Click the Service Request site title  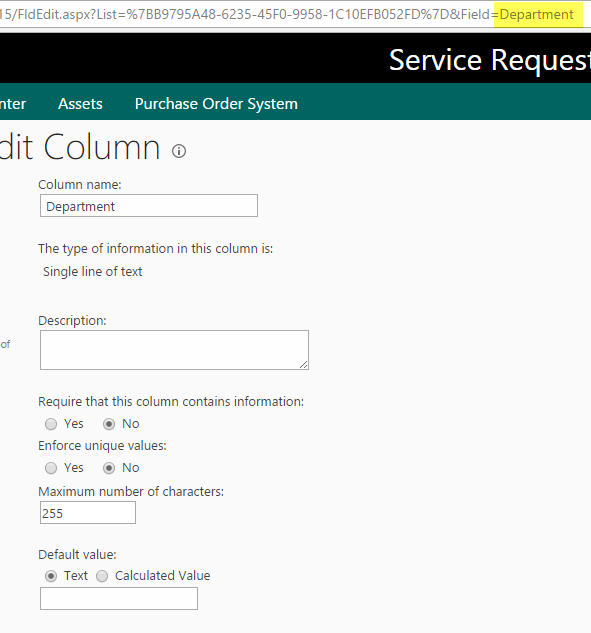[x=490, y=60]
